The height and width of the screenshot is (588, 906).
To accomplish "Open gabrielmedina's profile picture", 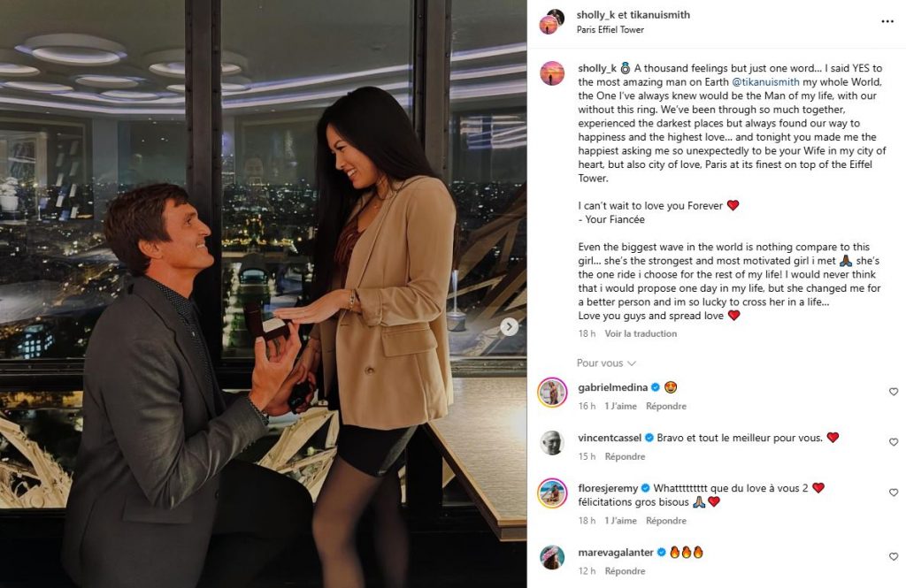I will click(x=552, y=393).
